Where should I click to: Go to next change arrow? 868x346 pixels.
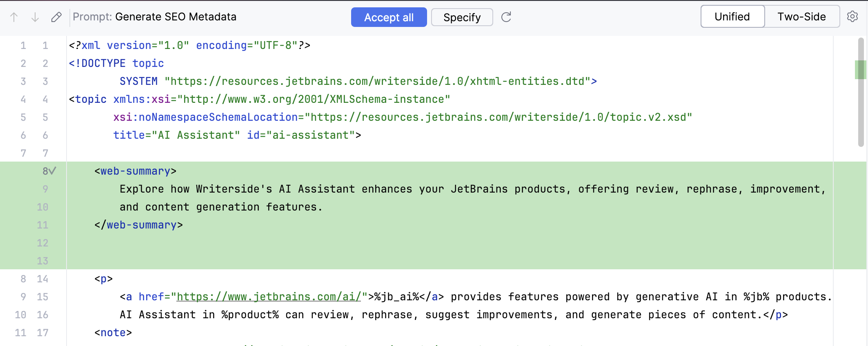(35, 17)
